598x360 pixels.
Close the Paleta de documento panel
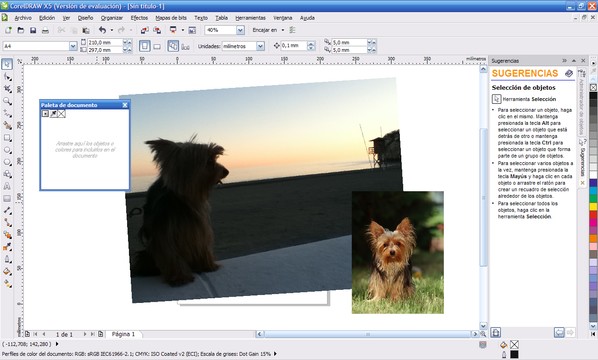point(125,105)
